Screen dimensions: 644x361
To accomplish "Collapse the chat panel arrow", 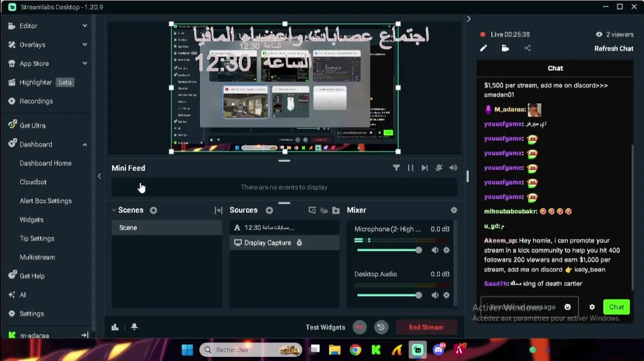I will coord(468,19).
